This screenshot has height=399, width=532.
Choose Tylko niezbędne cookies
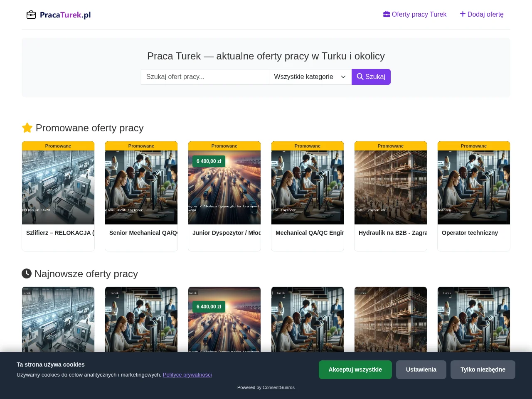(x=483, y=369)
